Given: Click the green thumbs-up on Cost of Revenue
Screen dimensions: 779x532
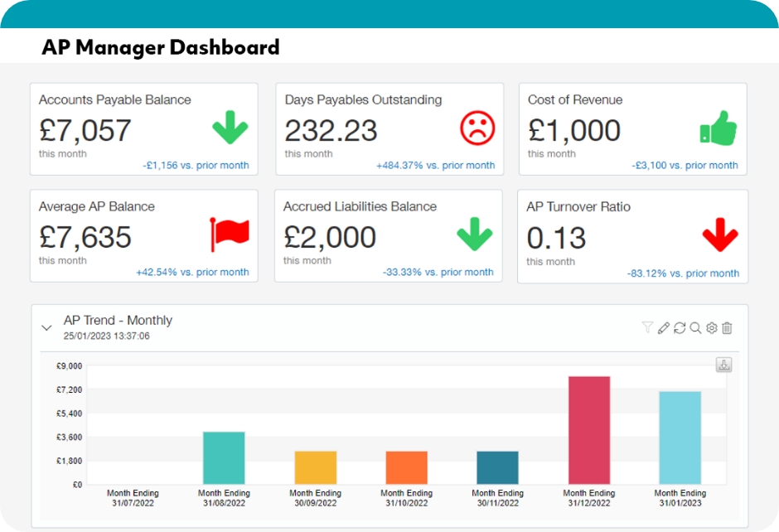Looking at the screenshot, I should coord(718,128).
